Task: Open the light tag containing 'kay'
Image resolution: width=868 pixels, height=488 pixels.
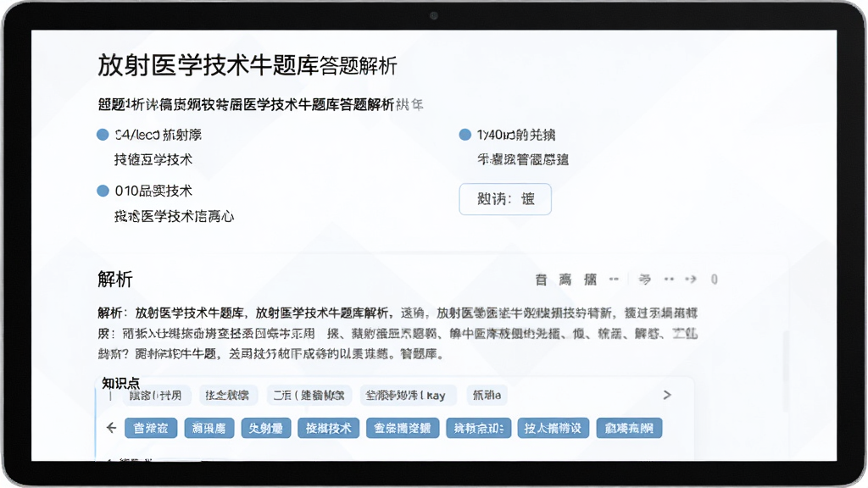Action: click(408, 395)
